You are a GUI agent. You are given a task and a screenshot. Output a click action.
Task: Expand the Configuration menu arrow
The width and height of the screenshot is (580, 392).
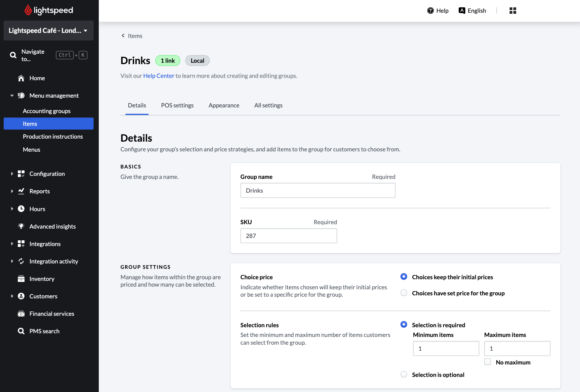(12, 174)
